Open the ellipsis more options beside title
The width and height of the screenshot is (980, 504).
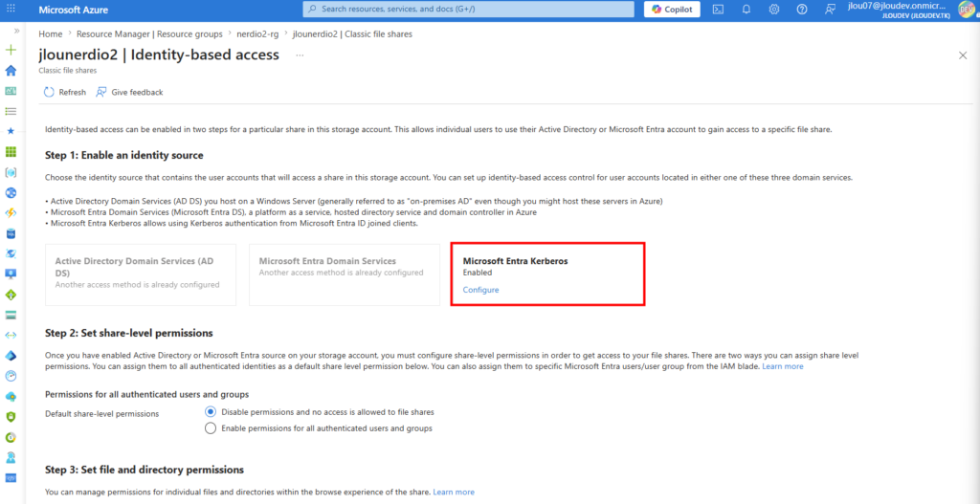point(300,55)
